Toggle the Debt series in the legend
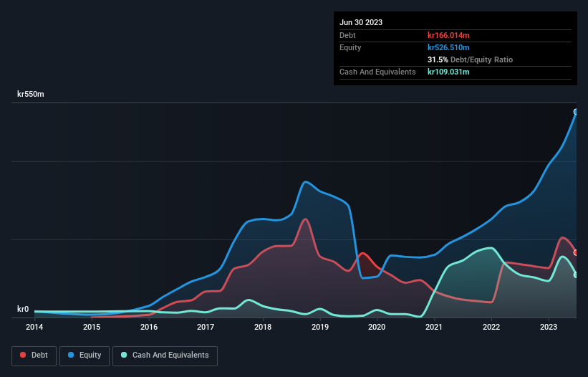This screenshot has width=588, height=377. point(34,355)
